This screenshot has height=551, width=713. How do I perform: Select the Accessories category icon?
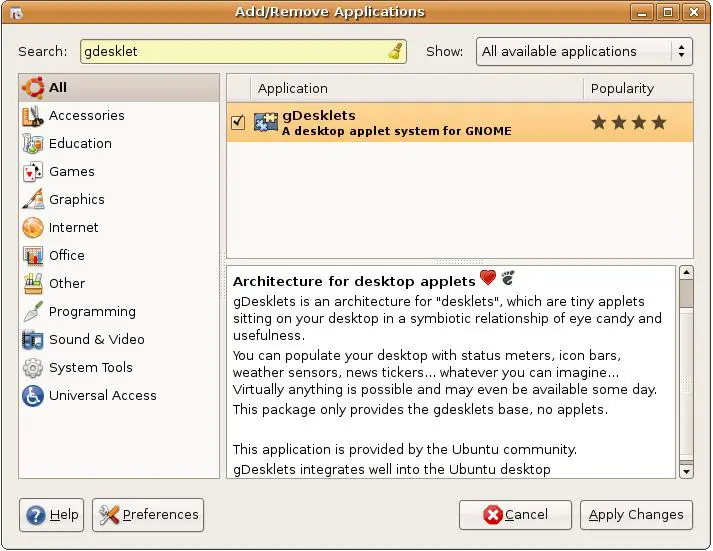coord(33,116)
